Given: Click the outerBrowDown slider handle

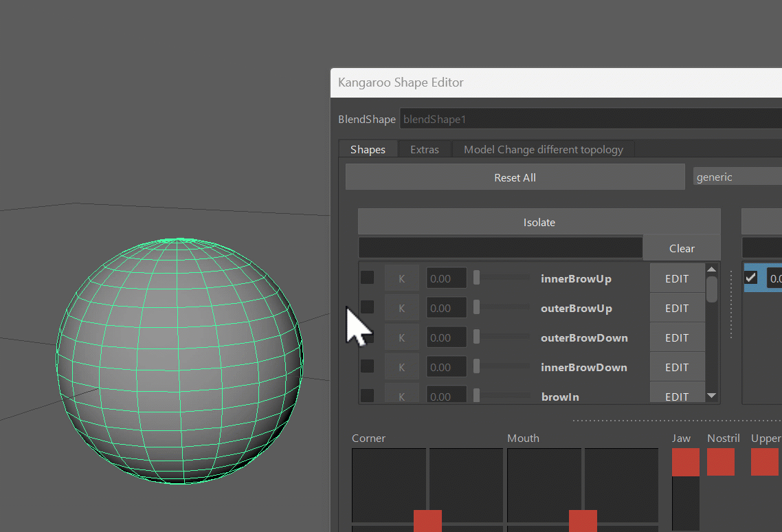Looking at the screenshot, I should tap(477, 336).
